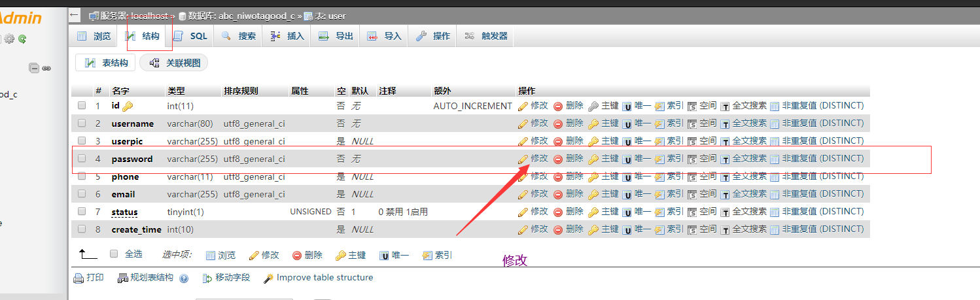Open the 操作 operations tab
This screenshot has height=300, width=980.
[x=433, y=36]
